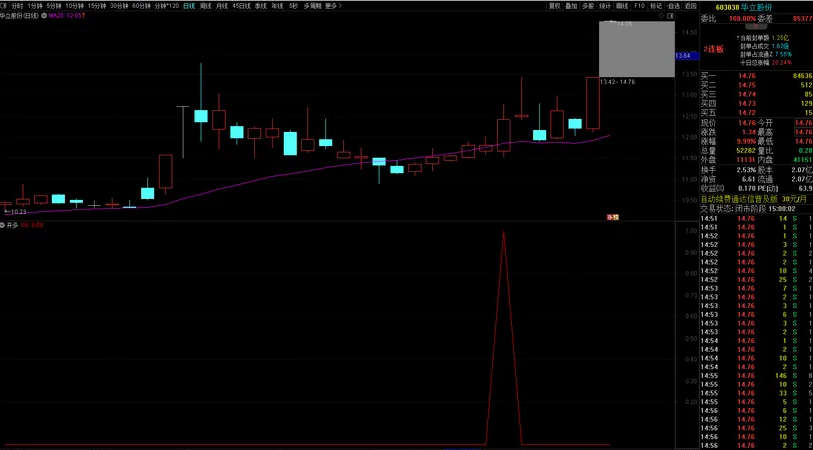Select the 月线 monthly chart tab
The width and height of the screenshot is (813, 450).
222,6
